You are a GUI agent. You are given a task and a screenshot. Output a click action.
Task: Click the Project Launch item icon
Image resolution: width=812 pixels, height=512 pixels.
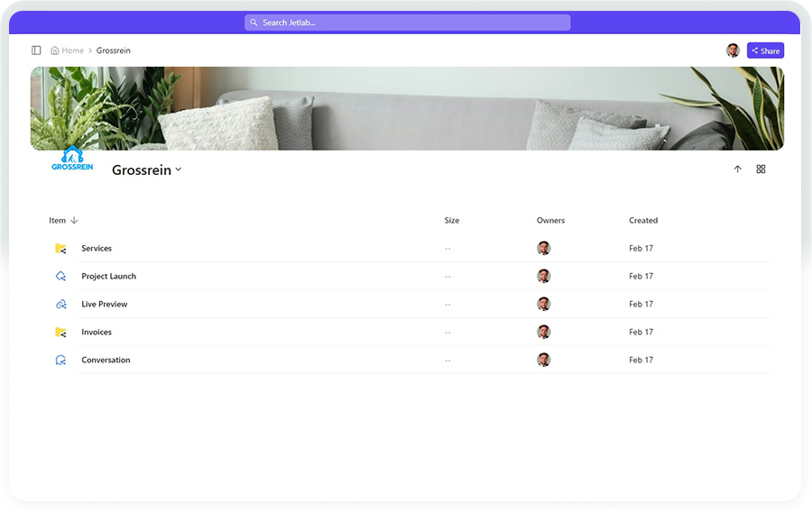(x=60, y=276)
